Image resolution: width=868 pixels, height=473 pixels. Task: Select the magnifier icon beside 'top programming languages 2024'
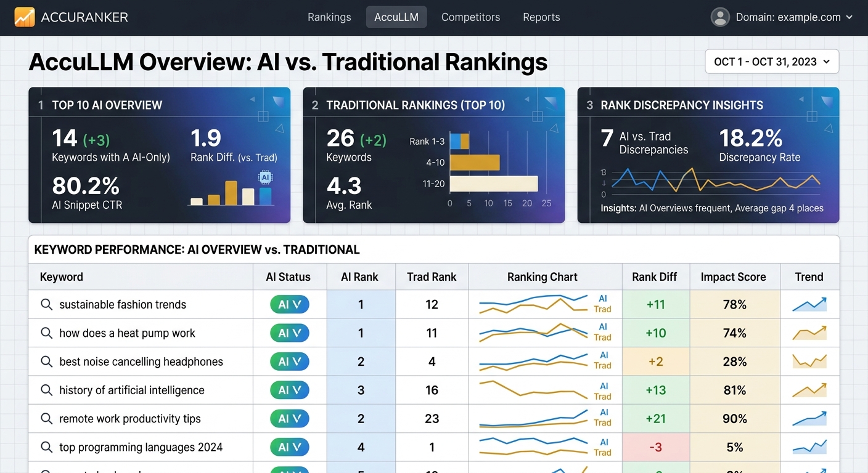coord(46,447)
